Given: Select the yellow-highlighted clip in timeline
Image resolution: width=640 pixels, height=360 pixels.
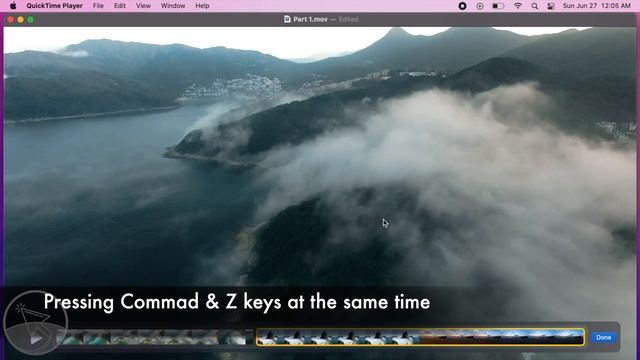Looking at the screenshot, I should 420,338.
